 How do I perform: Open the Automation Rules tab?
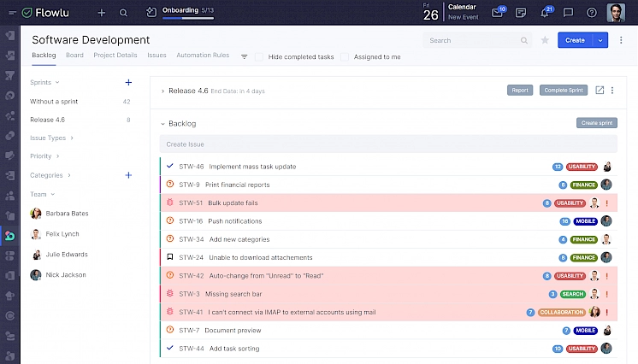click(x=203, y=56)
